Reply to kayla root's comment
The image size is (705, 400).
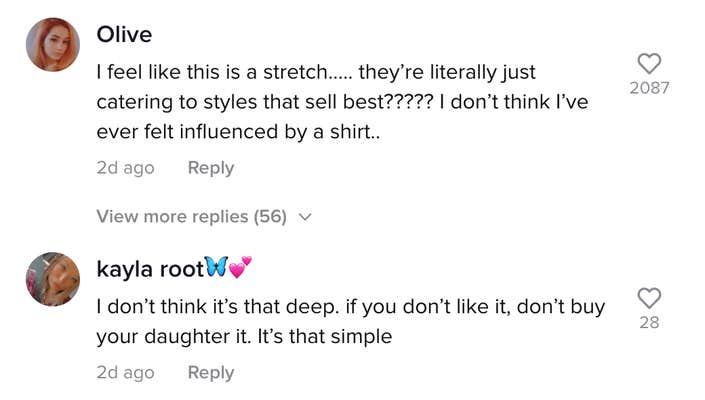click(x=211, y=372)
